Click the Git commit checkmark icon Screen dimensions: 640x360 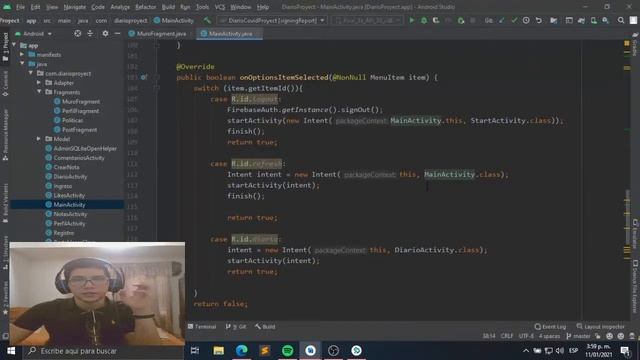click(514, 20)
